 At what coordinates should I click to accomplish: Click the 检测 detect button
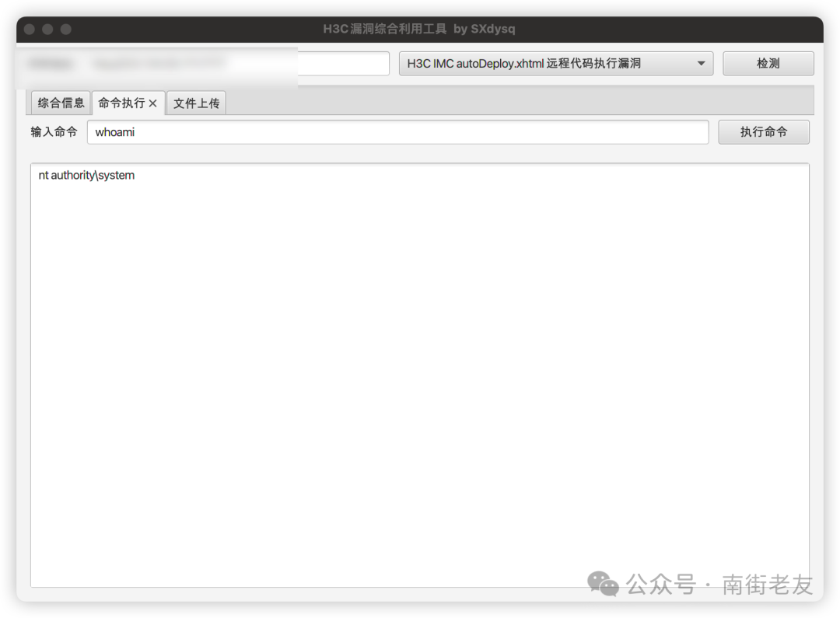(768, 64)
